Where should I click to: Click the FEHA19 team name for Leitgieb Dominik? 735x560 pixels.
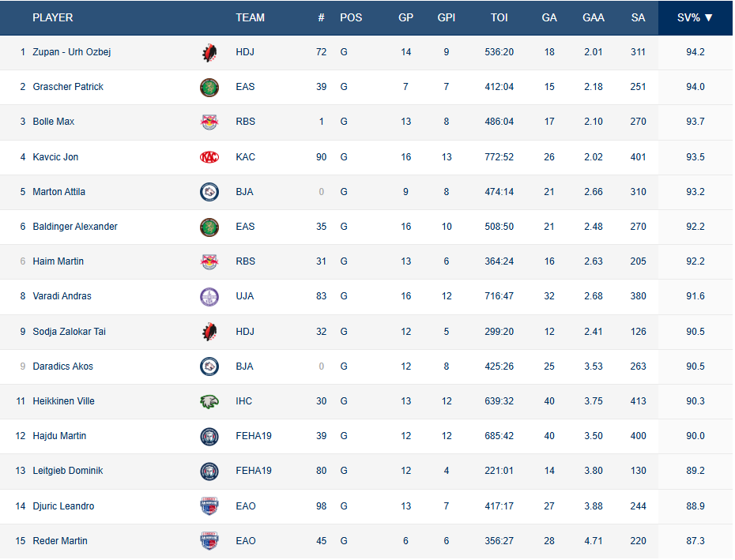[x=253, y=471]
